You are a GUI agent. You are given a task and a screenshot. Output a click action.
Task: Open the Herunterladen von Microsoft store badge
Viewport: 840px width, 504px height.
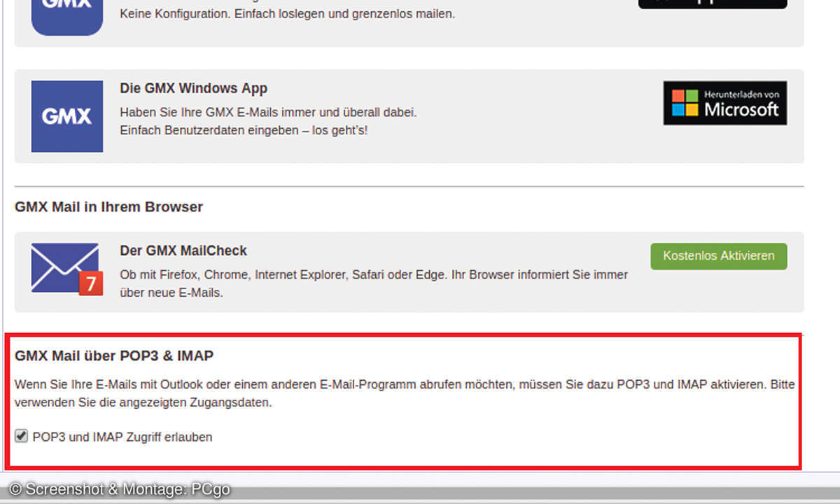725,103
